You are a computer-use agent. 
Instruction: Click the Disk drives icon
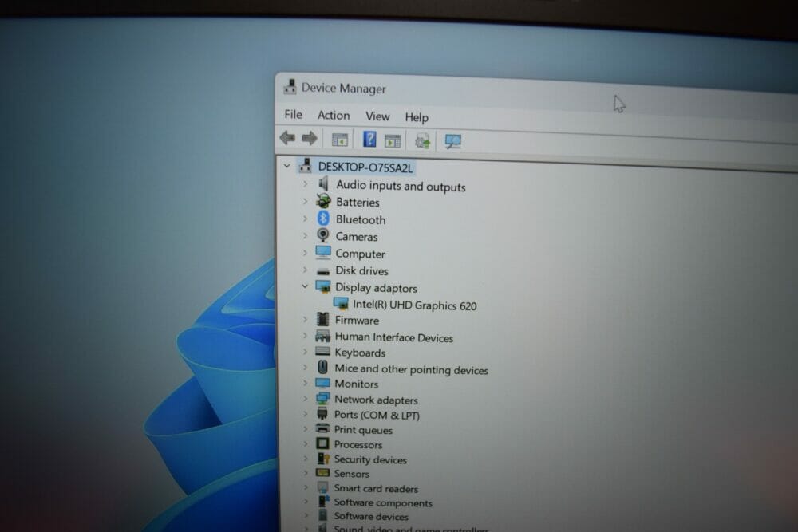coord(322,271)
